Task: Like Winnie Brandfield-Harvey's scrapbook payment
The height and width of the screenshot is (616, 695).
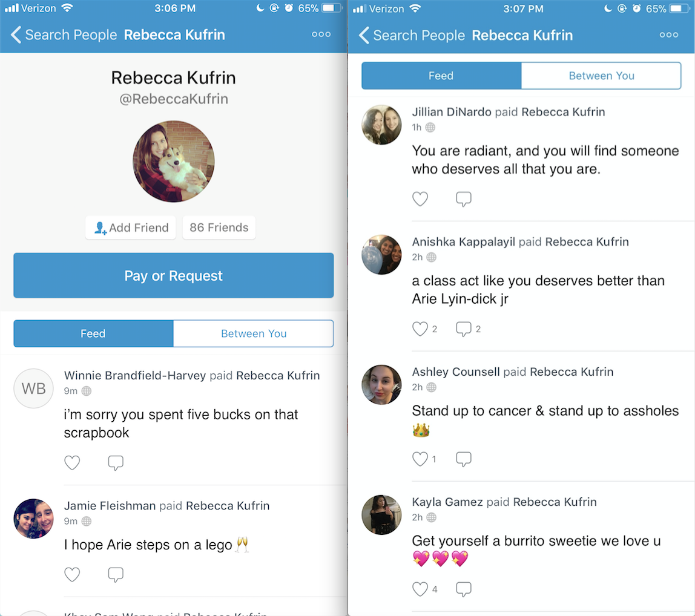Action: [x=72, y=463]
